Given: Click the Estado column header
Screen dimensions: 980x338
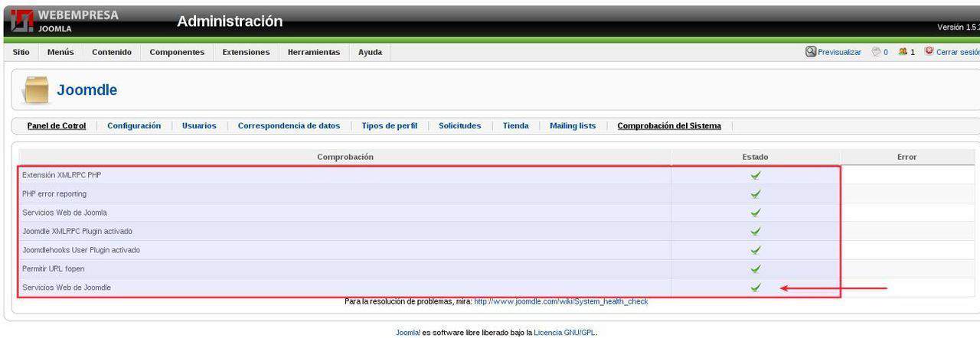Looking at the screenshot, I should click(756, 157).
